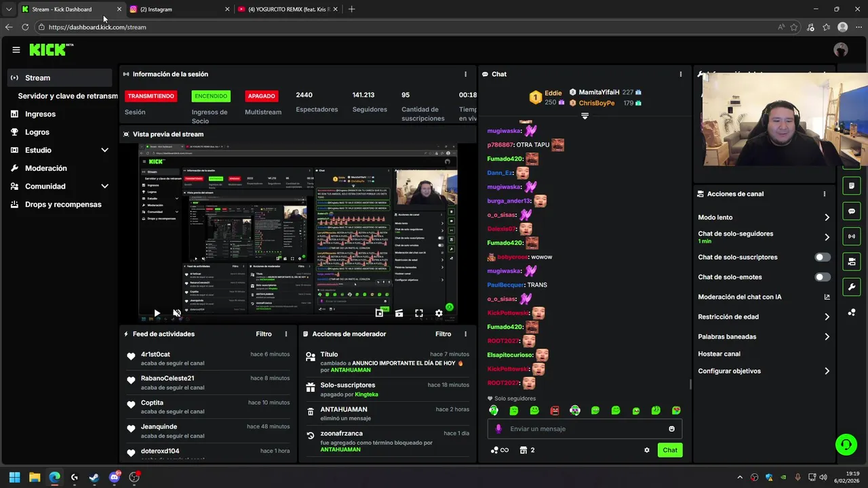Click the Enviar un mensaje input field
This screenshot has width=868, height=488.
585,428
